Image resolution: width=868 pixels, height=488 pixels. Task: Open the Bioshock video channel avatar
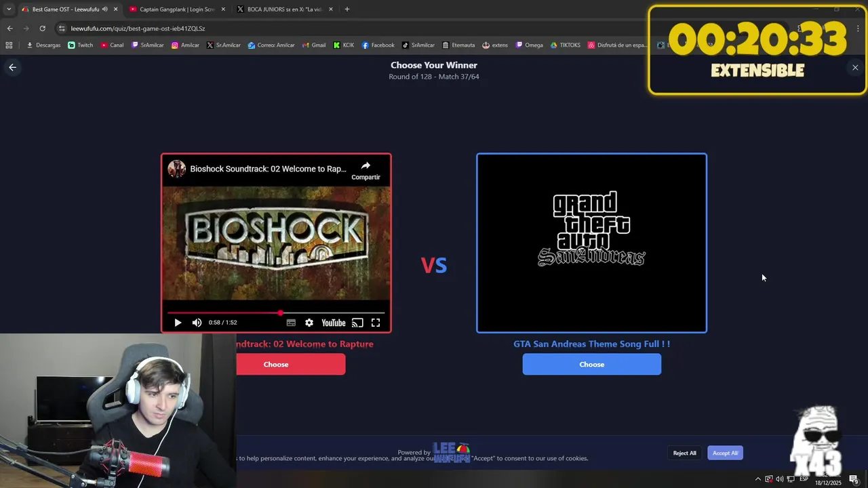tap(176, 169)
